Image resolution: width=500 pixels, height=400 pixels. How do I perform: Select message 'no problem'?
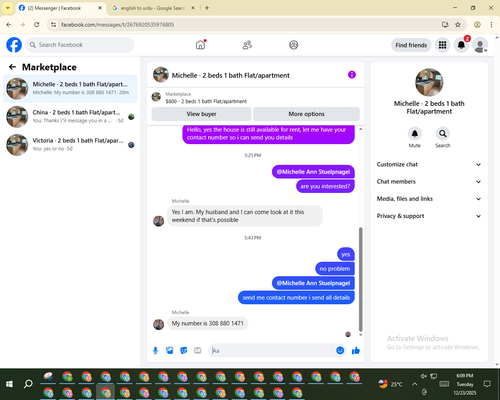(335, 268)
